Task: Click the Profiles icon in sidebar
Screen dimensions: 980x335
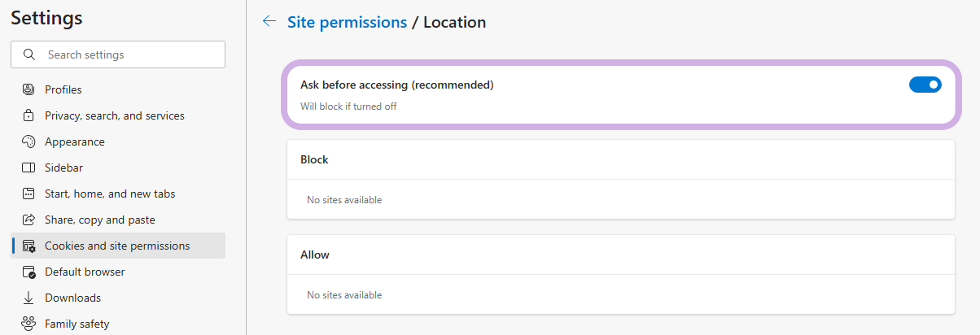Action: pos(28,89)
